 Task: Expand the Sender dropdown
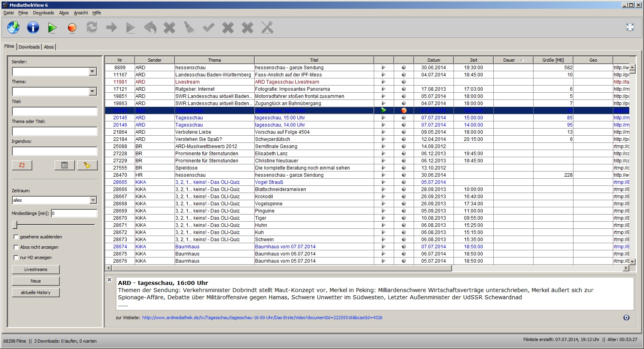(92, 72)
